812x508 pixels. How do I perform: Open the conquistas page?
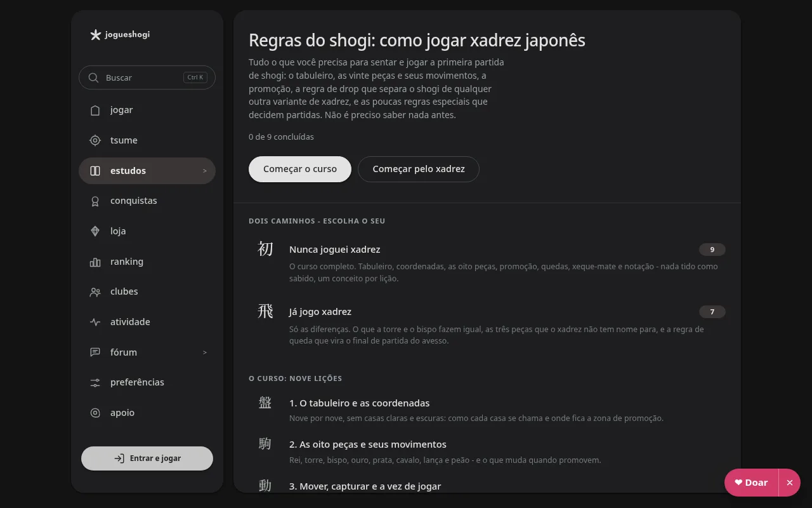coord(147,201)
